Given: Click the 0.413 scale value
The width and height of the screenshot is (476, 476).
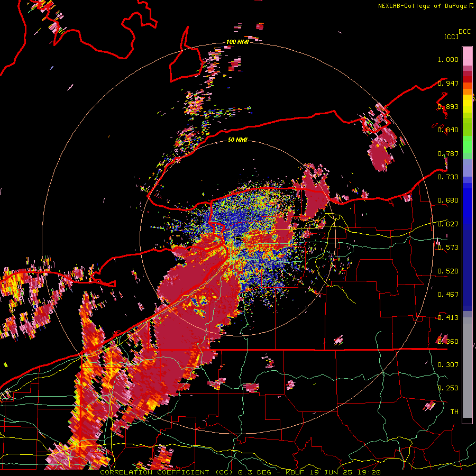Looking at the screenshot, I should pos(448,317).
